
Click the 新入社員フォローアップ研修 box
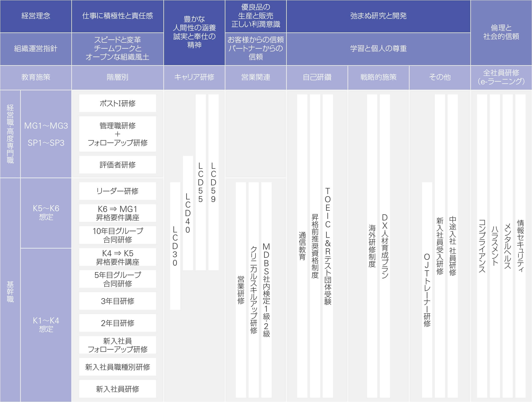click(118, 345)
